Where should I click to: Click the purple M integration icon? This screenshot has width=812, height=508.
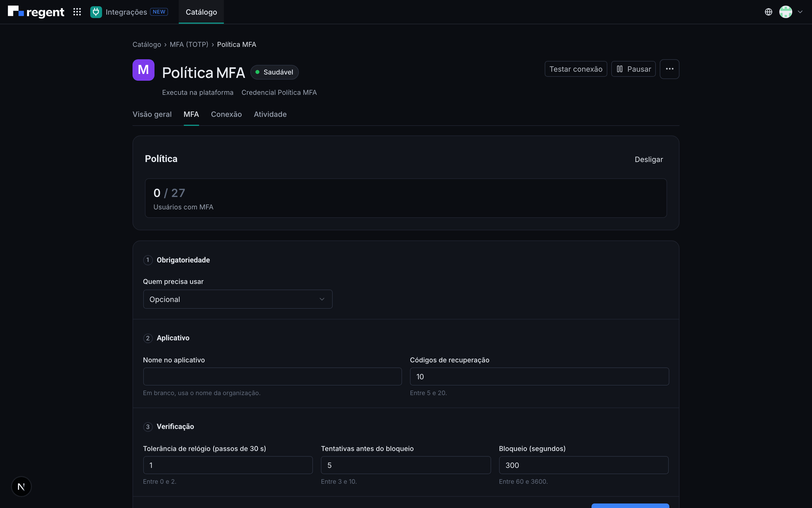(x=143, y=70)
